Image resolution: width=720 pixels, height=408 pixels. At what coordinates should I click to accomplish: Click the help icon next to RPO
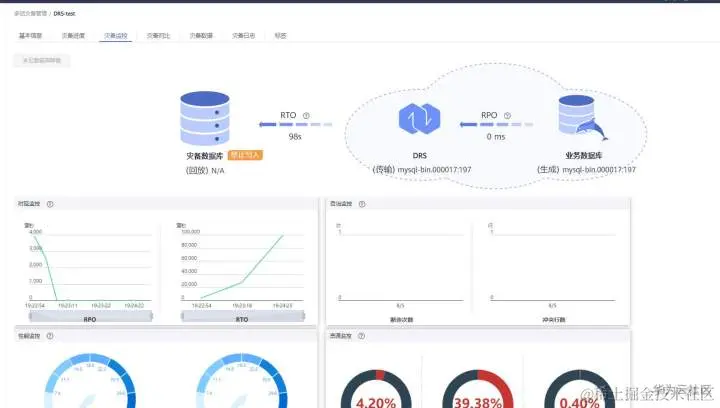coord(507,116)
